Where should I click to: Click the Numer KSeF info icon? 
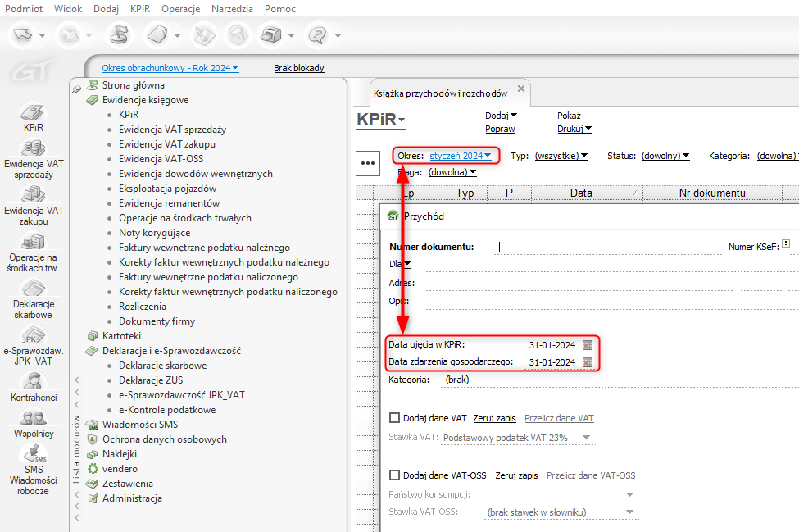pos(786,243)
